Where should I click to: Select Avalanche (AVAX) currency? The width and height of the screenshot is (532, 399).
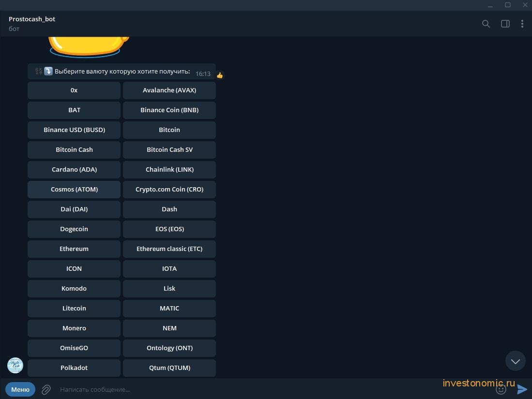pyautogui.click(x=169, y=90)
